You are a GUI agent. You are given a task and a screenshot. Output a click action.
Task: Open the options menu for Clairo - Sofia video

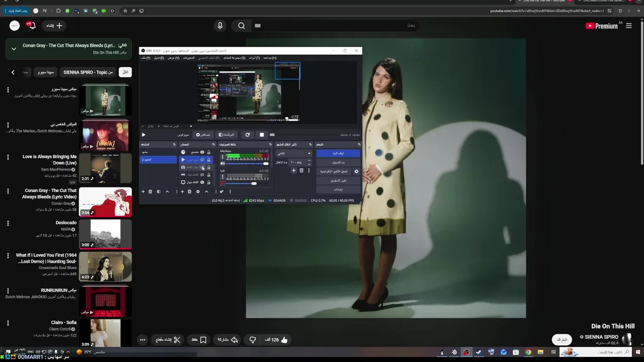coord(8,323)
